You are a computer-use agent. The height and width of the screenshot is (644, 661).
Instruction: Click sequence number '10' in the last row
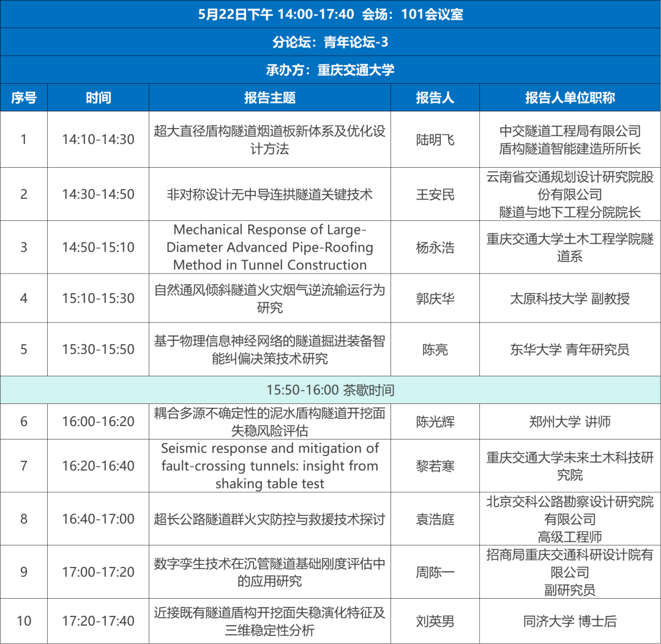24,621
